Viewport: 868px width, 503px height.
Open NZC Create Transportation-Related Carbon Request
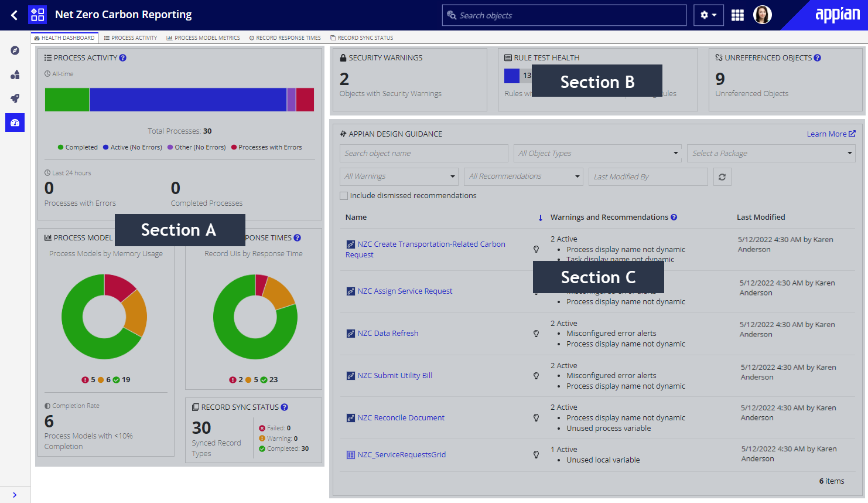(425, 249)
